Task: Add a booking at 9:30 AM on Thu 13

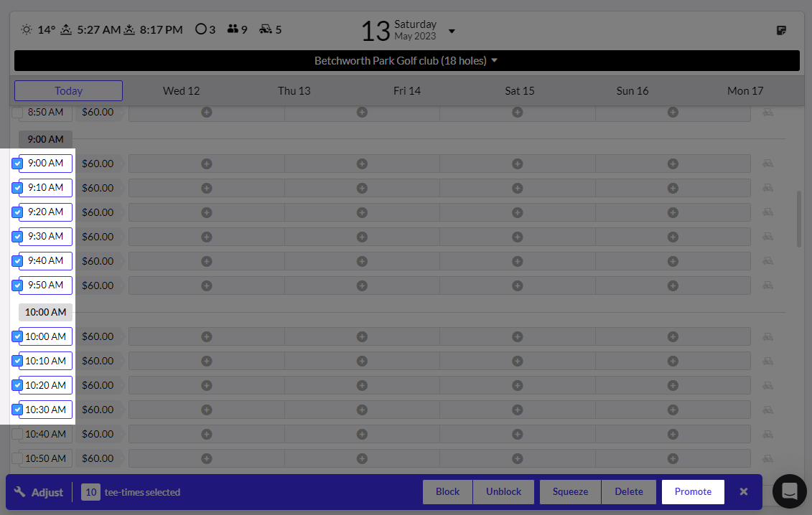Action: click(x=362, y=236)
